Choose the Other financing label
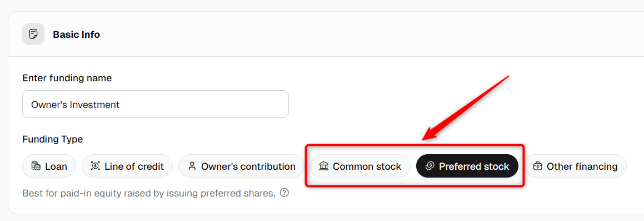The width and height of the screenshot is (644, 221). [582, 166]
